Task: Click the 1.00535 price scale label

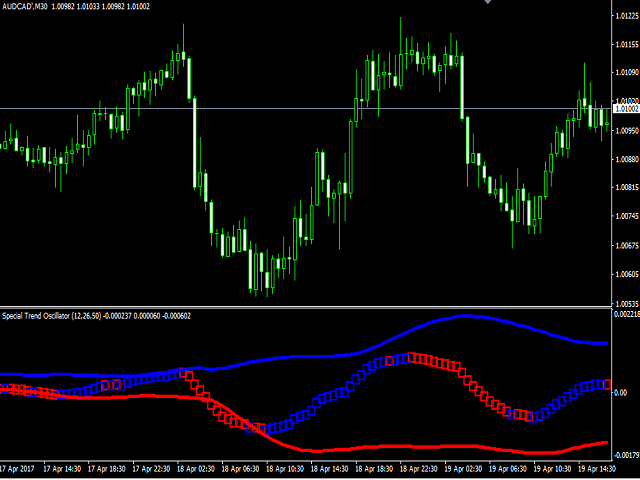Action: [x=626, y=304]
